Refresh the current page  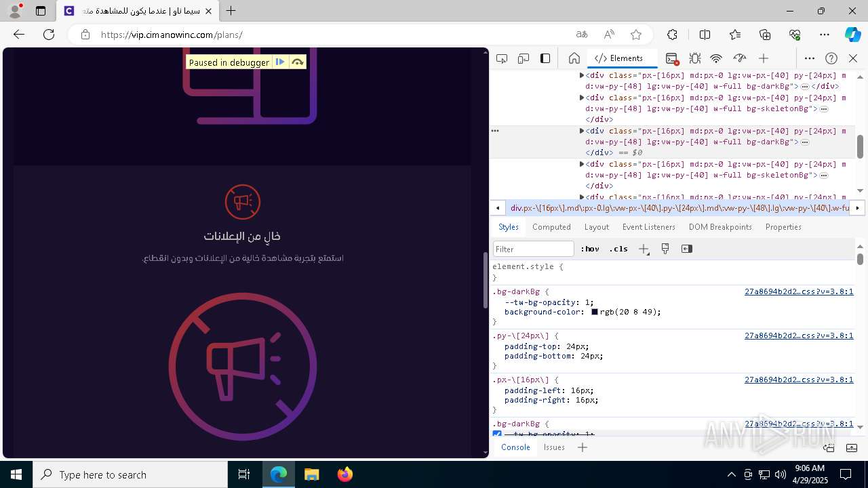click(49, 35)
